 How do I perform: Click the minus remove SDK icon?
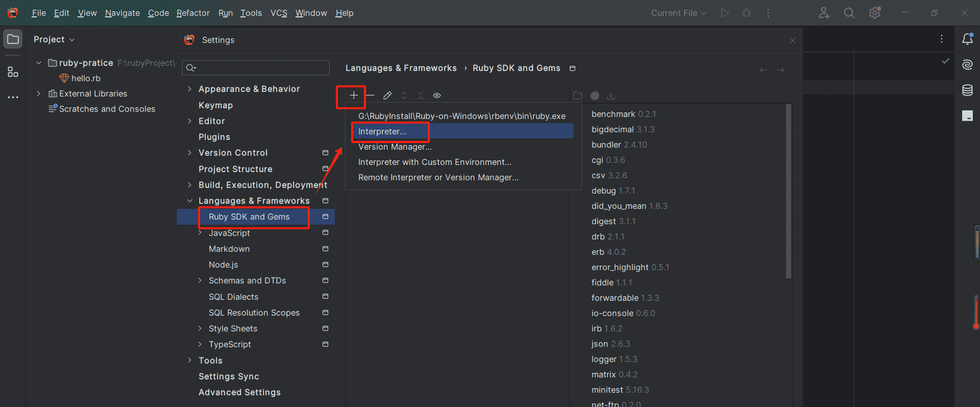click(x=371, y=95)
